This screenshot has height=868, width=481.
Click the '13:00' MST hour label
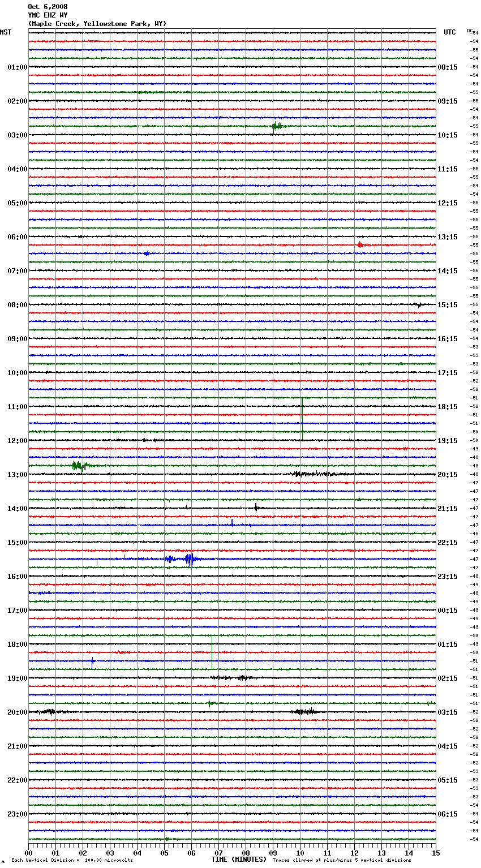click(x=18, y=475)
